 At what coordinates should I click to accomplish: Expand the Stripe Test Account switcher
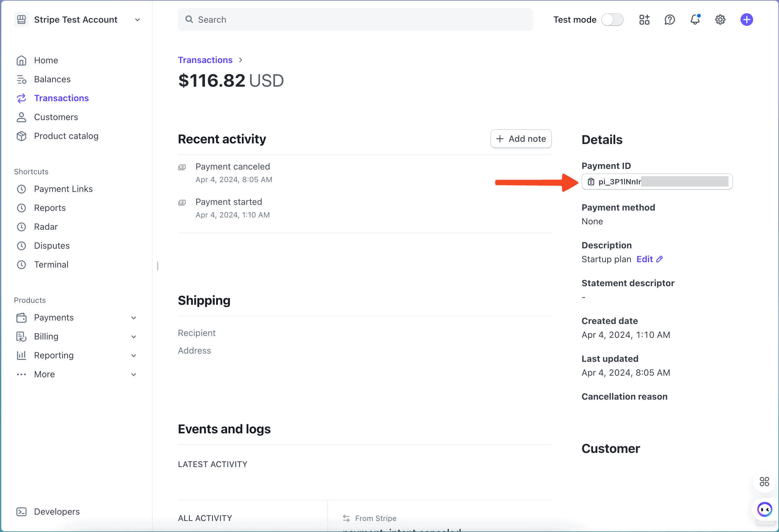click(137, 20)
